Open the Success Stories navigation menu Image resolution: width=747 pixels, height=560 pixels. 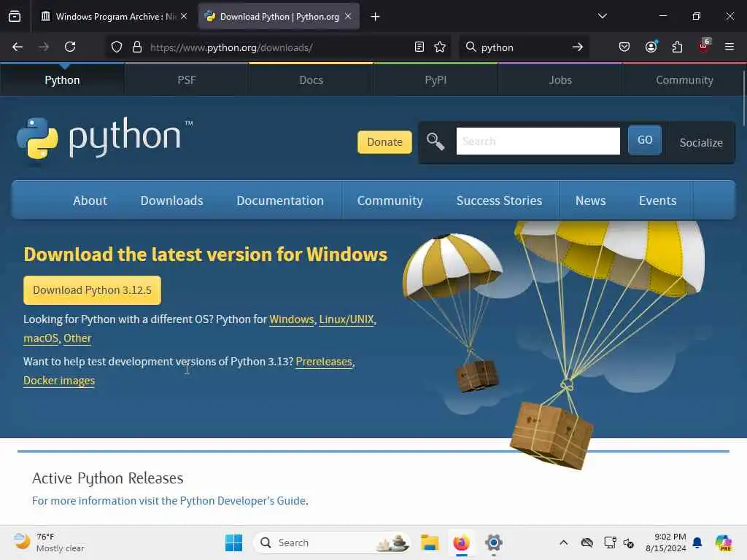click(499, 201)
